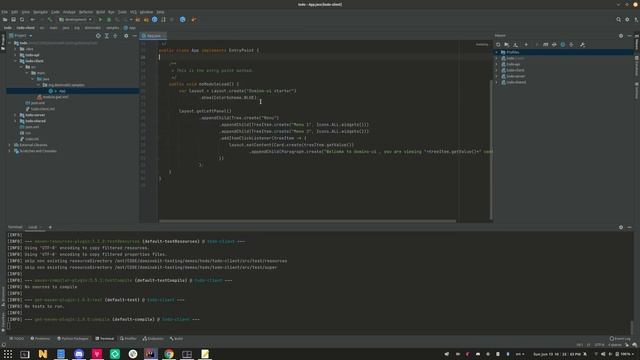The width and height of the screenshot is (640, 360).
Task: Open Chrome from the taskbar
Action: point(169,354)
